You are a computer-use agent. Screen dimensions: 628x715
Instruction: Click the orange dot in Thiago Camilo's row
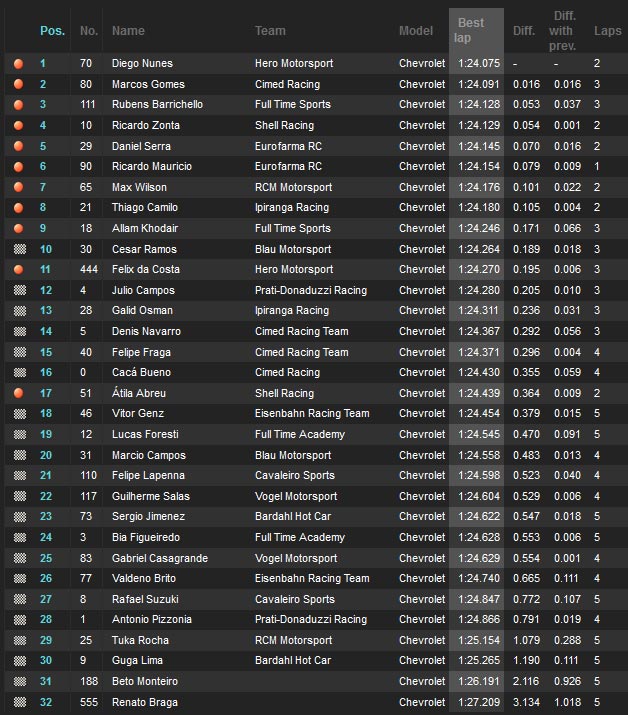tap(19, 207)
